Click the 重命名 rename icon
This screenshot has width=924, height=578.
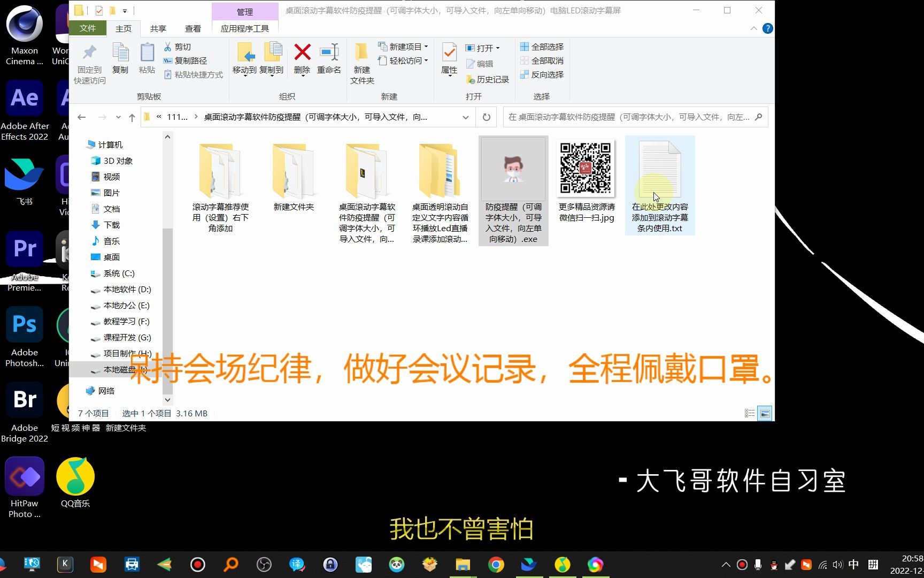click(x=329, y=52)
